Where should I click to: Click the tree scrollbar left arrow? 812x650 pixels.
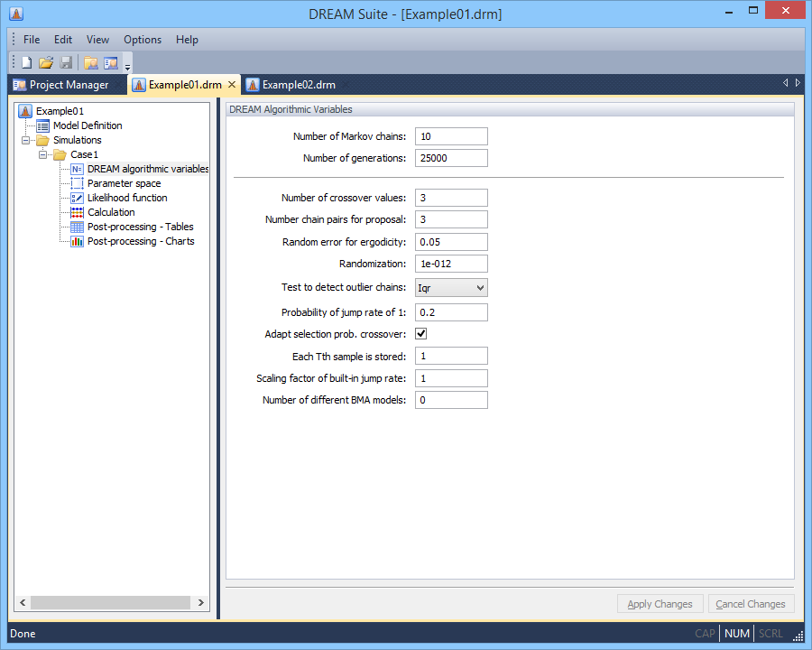pyautogui.click(x=23, y=602)
